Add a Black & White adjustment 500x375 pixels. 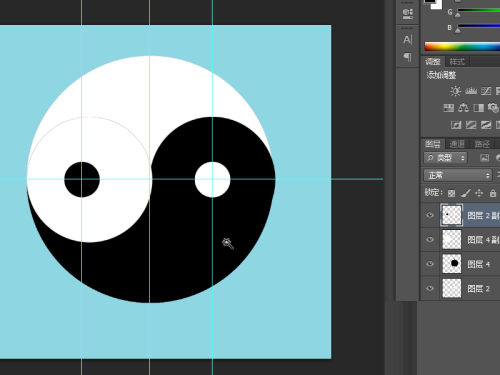[x=479, y=108]
